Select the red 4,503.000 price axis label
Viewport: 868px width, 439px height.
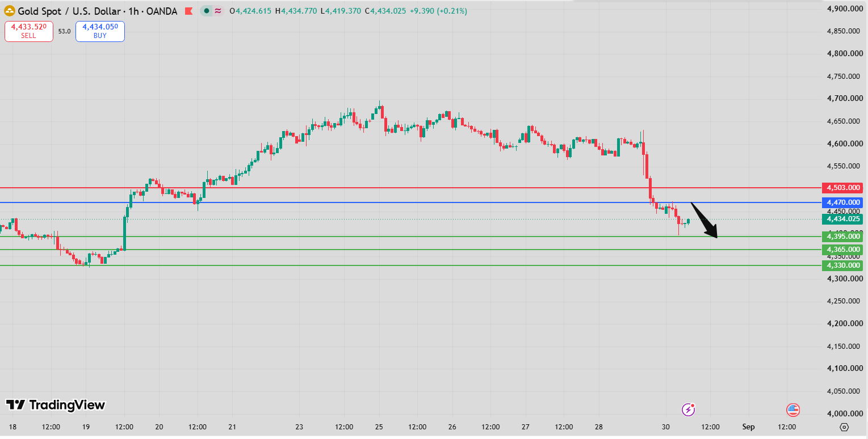tap(842, 188)
